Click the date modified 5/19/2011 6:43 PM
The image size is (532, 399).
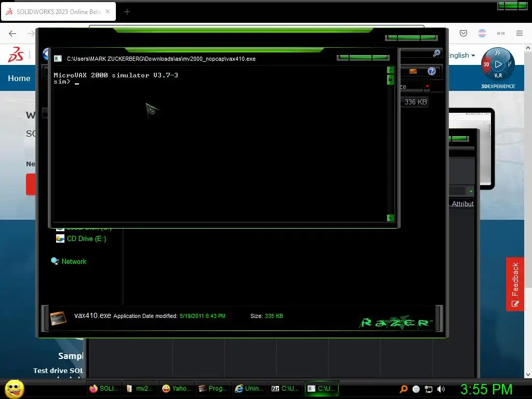pos(203,316)
